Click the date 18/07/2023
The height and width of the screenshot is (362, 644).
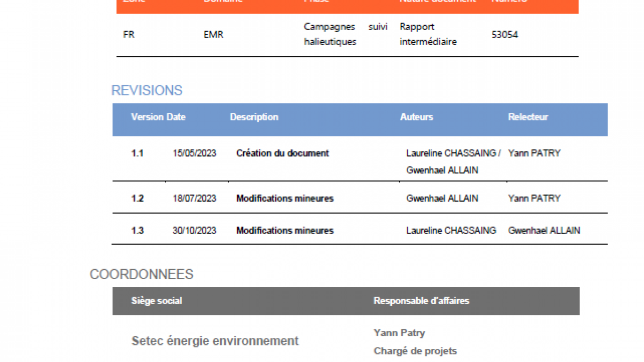click(x=194, y=198)
